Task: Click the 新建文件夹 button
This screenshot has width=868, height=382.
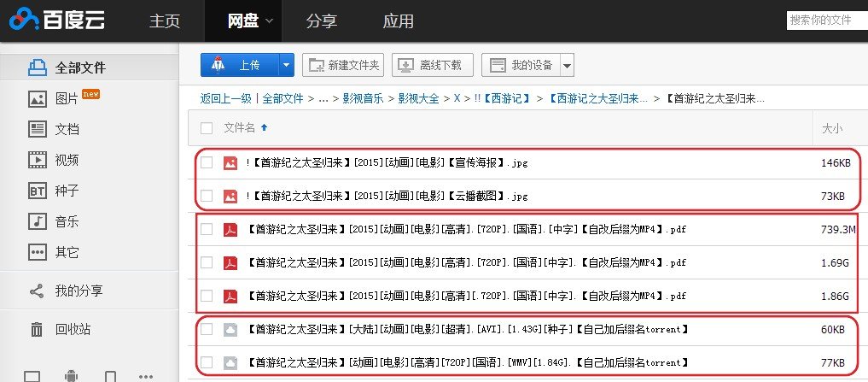Action: (x=344, y=66)
